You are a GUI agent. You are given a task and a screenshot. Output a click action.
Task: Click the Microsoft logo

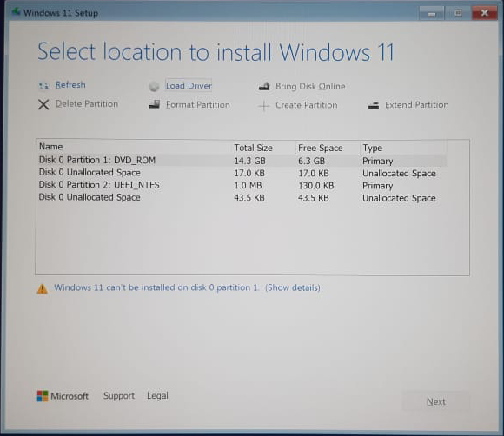click(43, 396)
